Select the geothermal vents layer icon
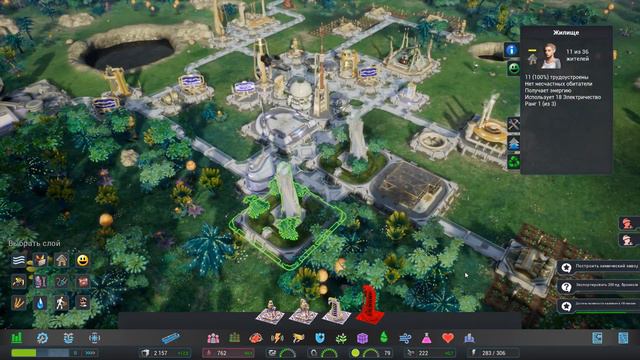The width and height of the screenshot is (640, 360). coord(18,303)
